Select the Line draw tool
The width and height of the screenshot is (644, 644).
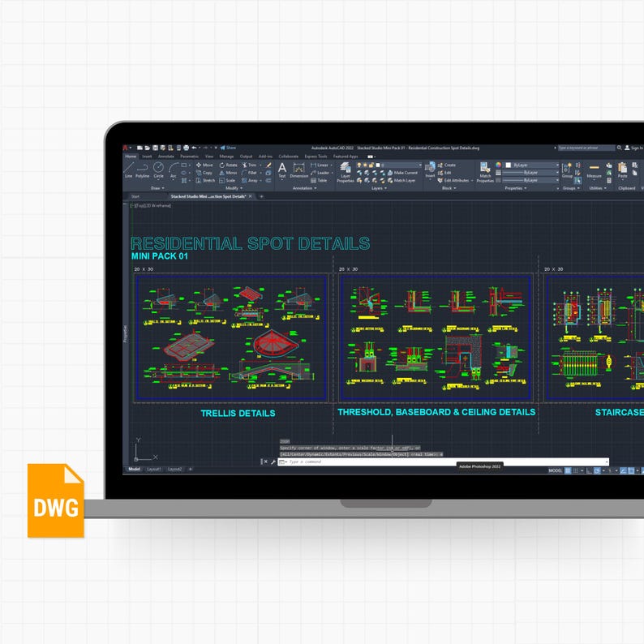(x=128, y=168)
